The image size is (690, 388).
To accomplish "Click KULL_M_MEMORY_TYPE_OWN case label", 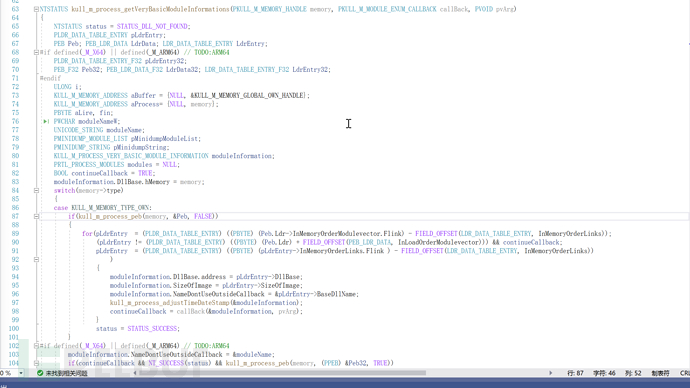I will [110, 208].
